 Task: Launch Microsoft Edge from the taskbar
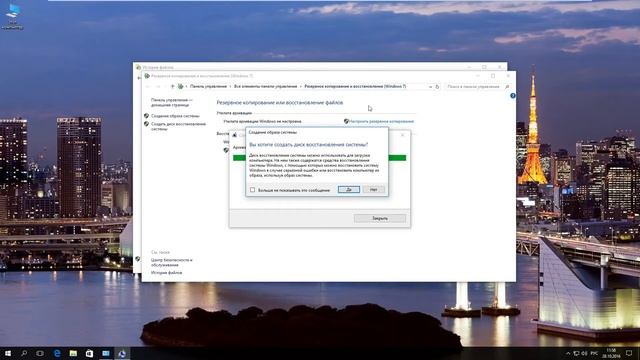click(x=57, y=353)
